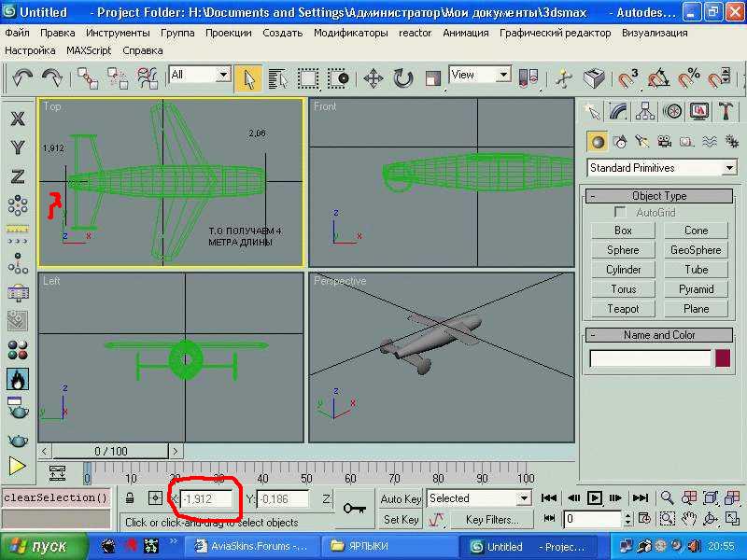
Task: Activate the Select Object arrow tool
Action: pyautogui.click(x=248, y=78)
